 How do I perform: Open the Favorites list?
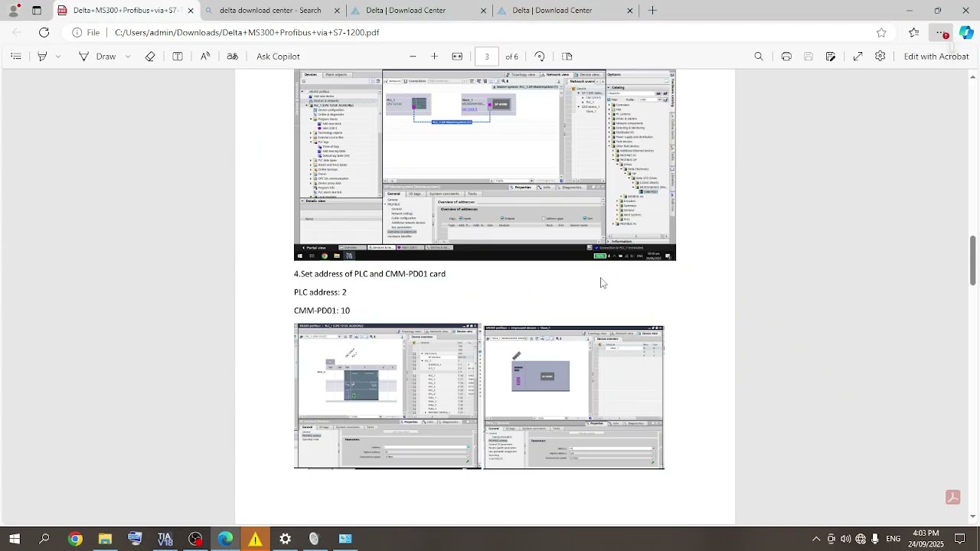(x=913, y=32)
